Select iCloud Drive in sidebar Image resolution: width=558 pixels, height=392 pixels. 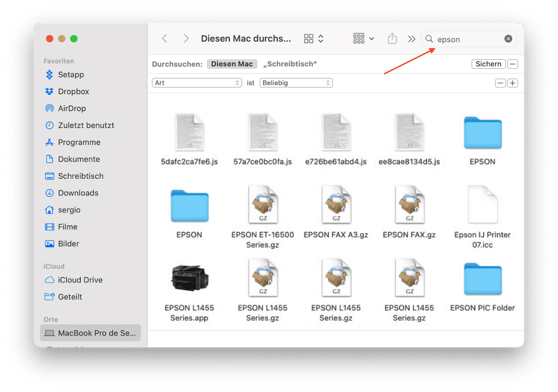coord(80,280)
